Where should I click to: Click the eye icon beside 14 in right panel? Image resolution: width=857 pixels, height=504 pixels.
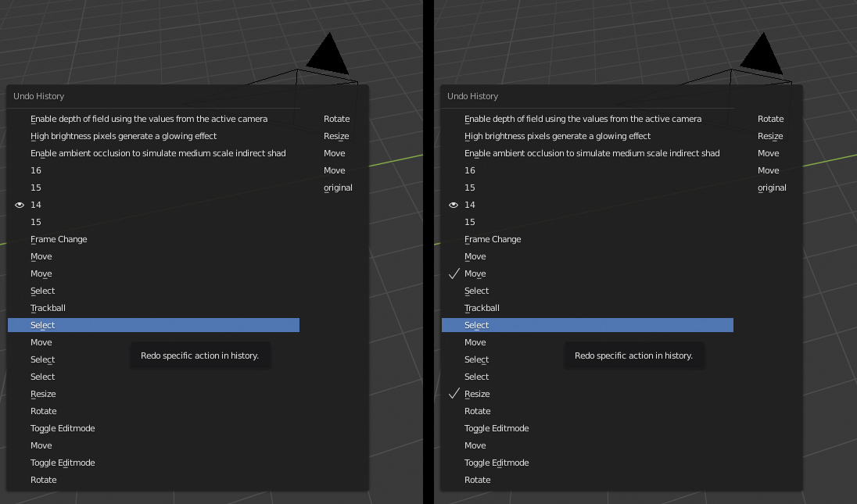point(453,205)
